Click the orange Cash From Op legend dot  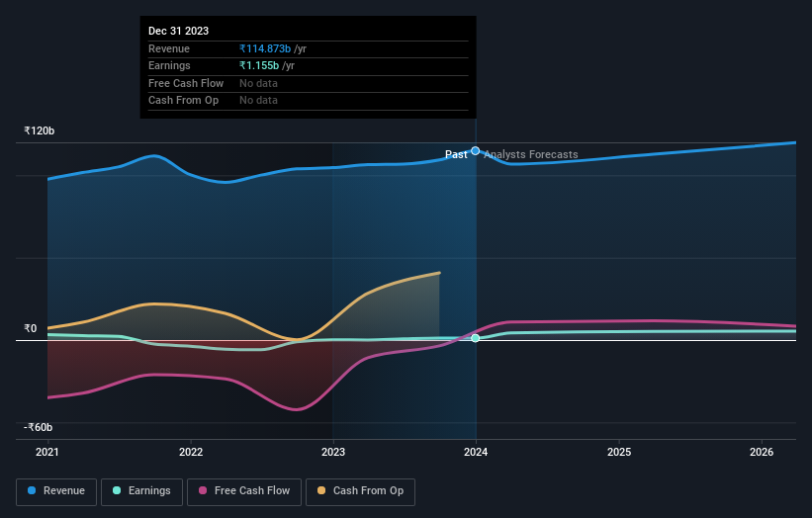point(321,490)
